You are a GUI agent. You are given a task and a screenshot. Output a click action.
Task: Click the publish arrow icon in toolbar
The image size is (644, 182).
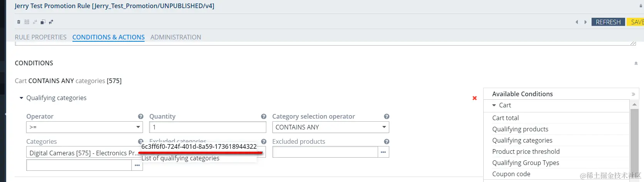point(51,22)
